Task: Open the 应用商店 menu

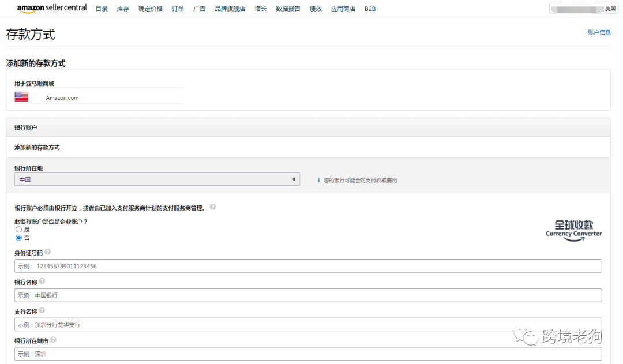Action: tap(343, 9)
